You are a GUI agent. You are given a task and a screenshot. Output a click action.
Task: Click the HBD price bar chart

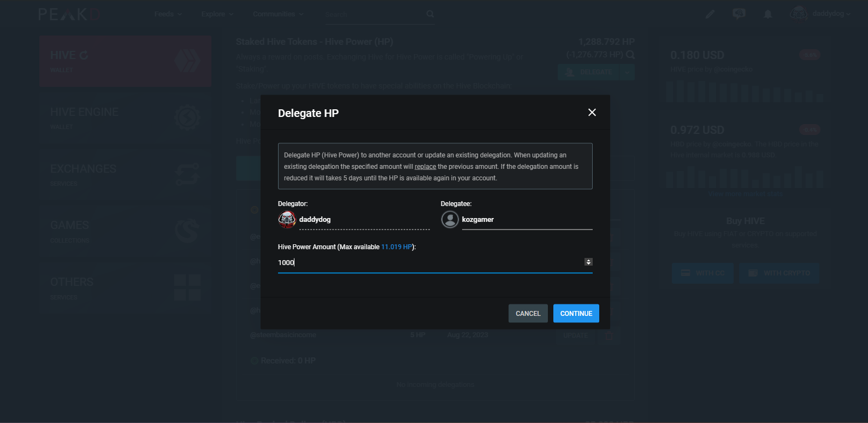(x=745, y=177)
